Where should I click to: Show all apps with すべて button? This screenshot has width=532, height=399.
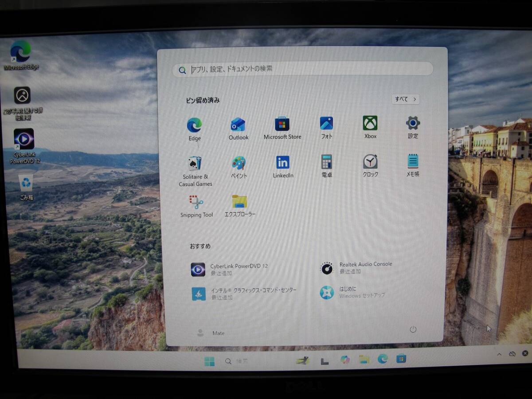point(406,99)
